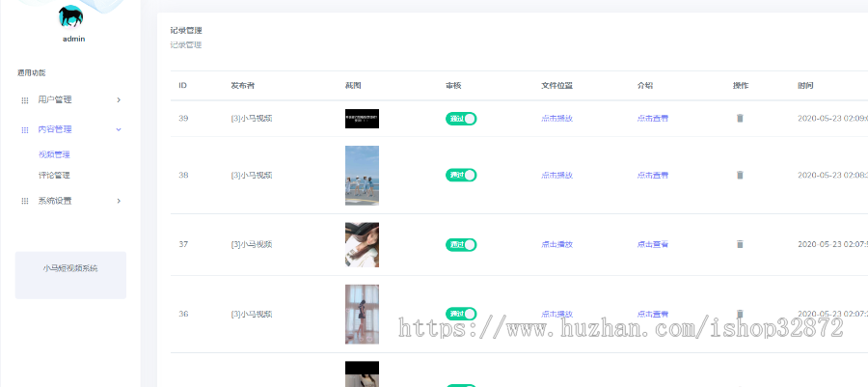868x387 pixels.
Task: Click the timestamp in row 39
Action: 832,118
